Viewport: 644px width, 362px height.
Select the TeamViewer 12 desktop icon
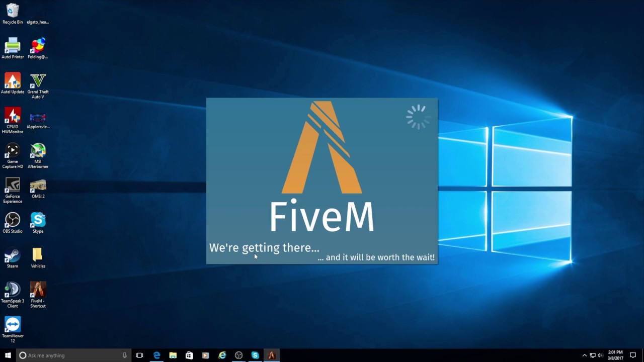(13, 330)
